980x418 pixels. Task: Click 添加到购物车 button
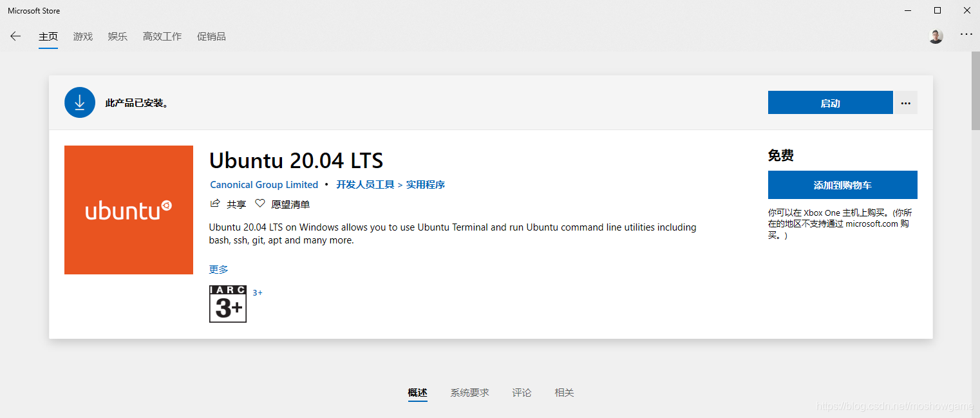(842, 185)
